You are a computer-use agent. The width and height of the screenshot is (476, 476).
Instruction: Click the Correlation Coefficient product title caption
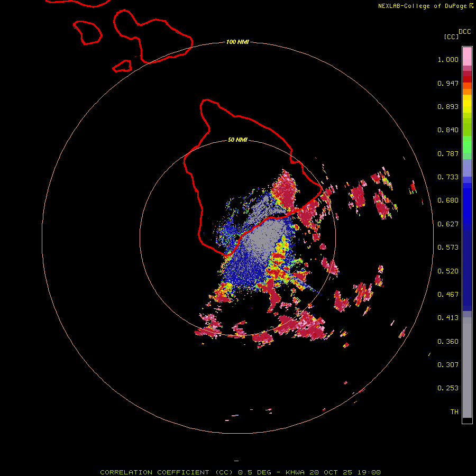(x=240, y=472)
